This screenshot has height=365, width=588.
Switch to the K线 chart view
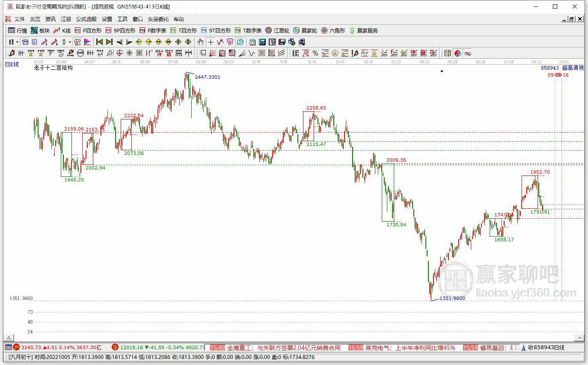(x=62, y=30)
